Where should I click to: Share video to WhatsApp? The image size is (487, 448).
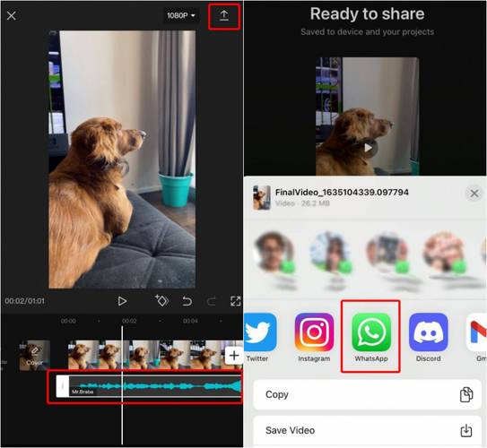click(x=371, y=337)
